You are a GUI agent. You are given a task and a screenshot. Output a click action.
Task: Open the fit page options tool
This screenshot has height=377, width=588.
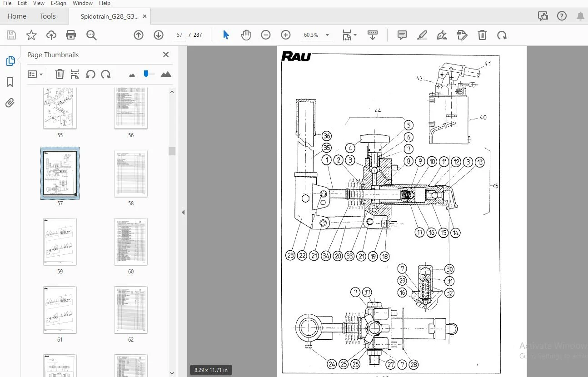pos(349,35)
